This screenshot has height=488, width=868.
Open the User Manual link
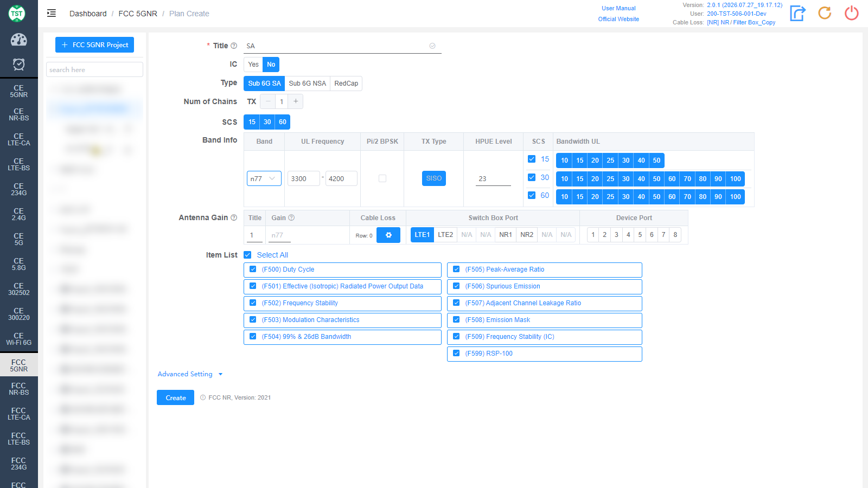click(x=618, y=8)
